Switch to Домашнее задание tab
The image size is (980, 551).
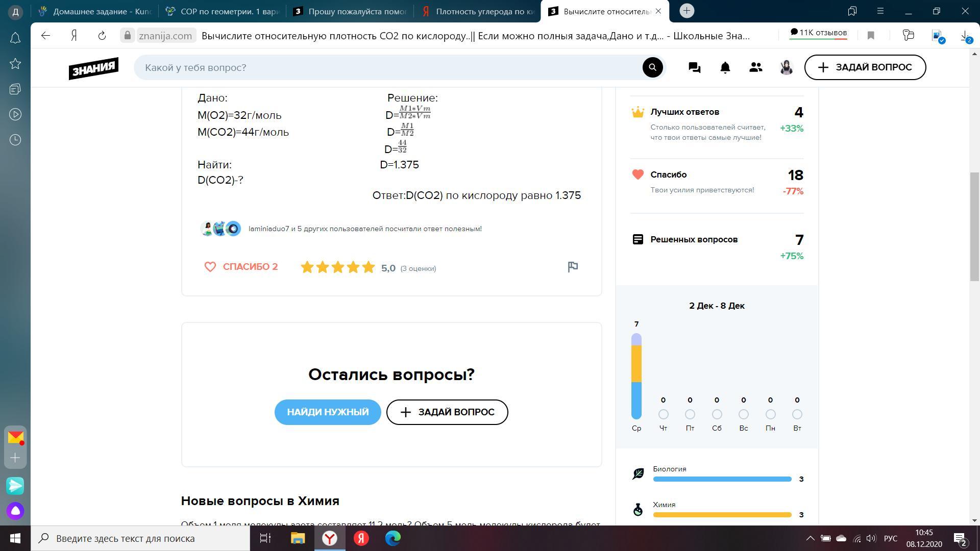click(x=96, y=11)
